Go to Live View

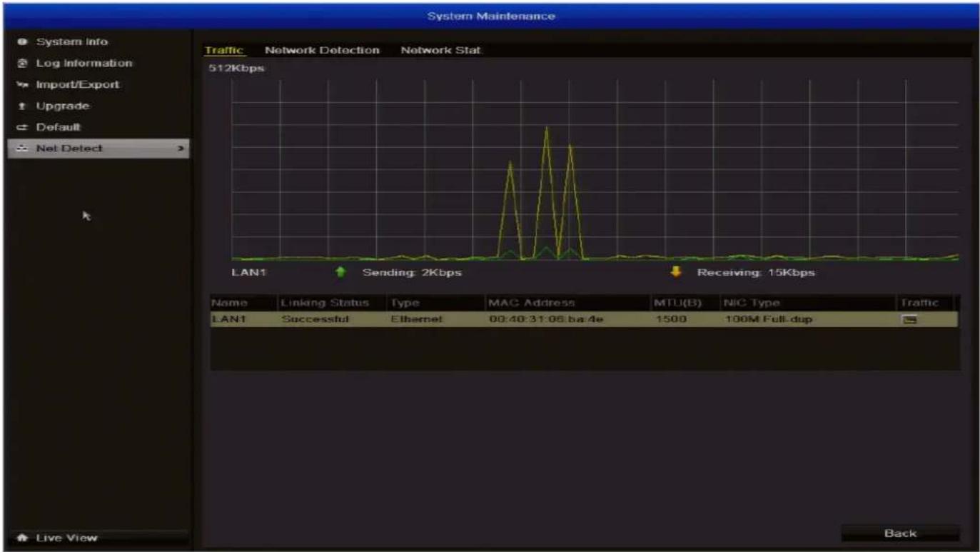pyautogui.click(x=98, y=538)
